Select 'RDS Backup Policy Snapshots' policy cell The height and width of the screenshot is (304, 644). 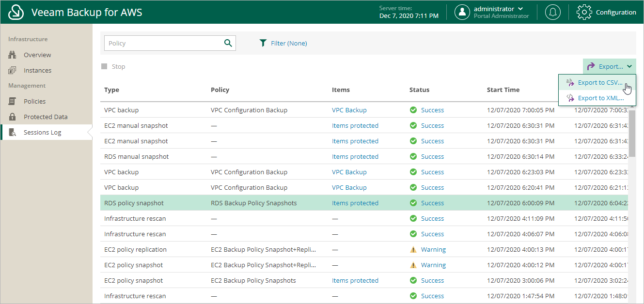coord(253,203)
